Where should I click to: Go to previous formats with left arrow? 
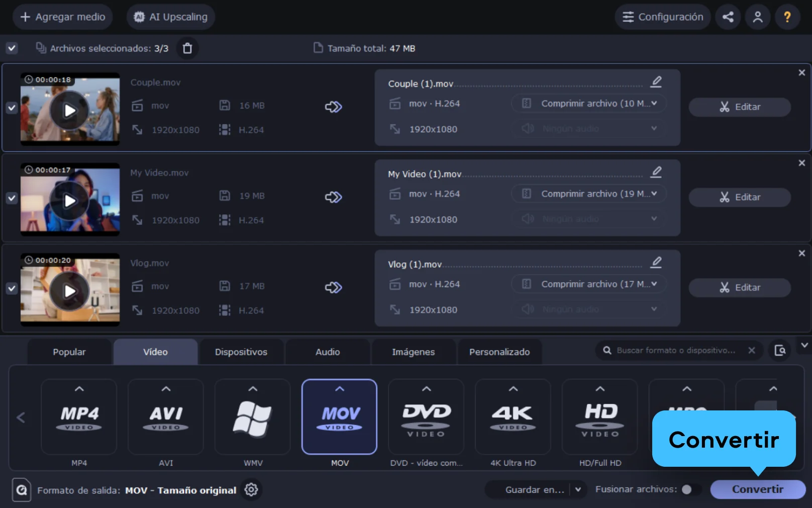[x=21, y=417]
